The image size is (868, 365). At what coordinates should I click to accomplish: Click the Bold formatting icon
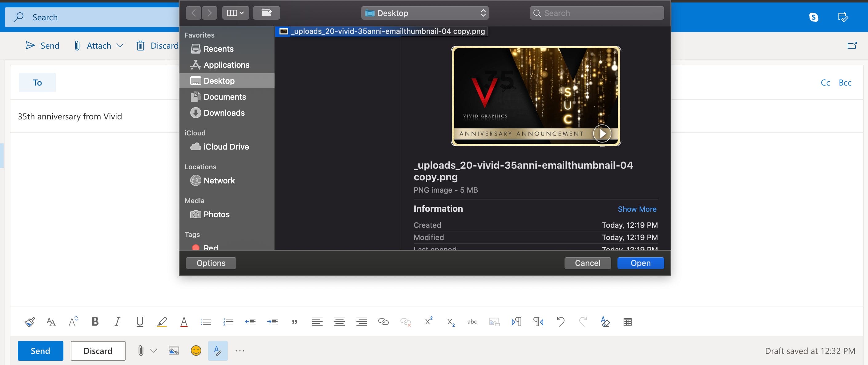pos(95,322)
